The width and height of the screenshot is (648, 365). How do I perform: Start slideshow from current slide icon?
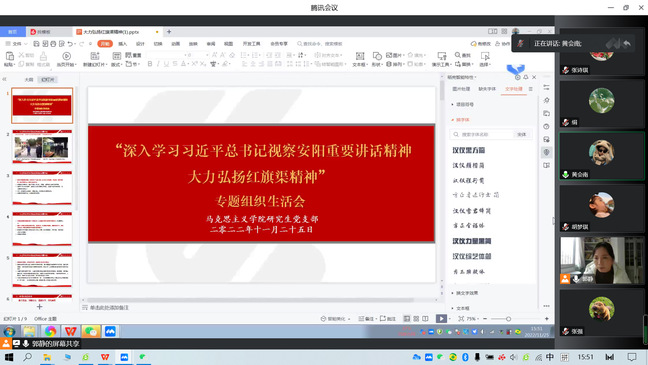(x=66, y=56)
